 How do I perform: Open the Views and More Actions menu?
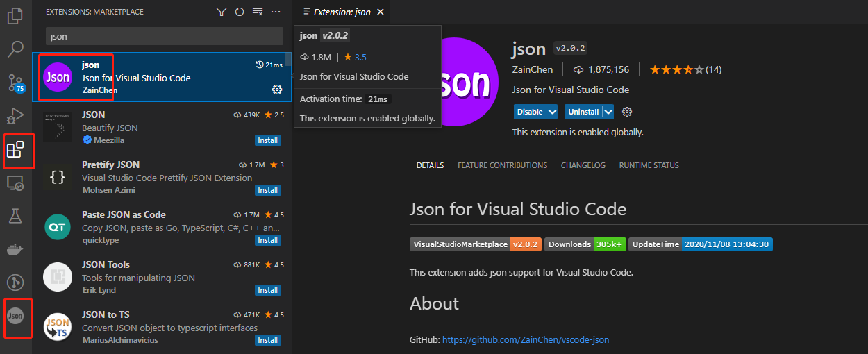(276, 12)
